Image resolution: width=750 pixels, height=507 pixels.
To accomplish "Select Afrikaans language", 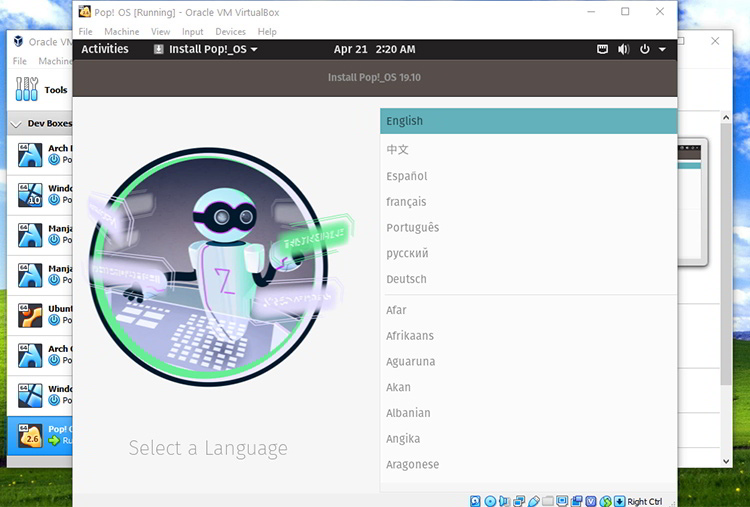I will [x=529, y=336].
